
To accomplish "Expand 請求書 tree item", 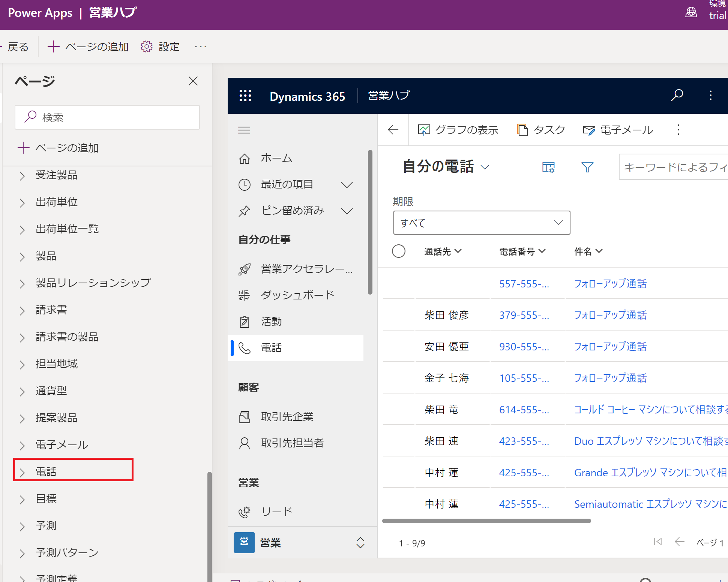I will (x=22, y=310).
